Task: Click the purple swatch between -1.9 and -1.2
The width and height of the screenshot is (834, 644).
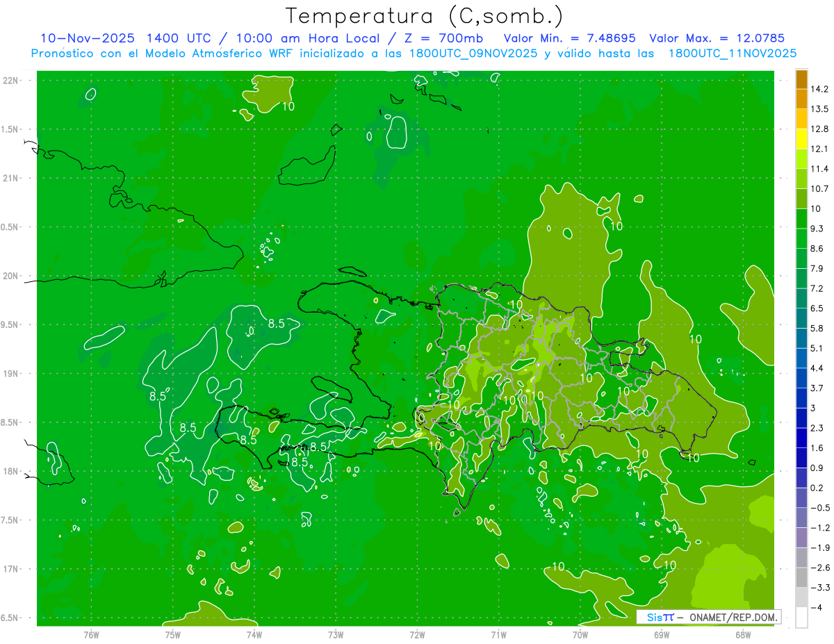Action: (801, 538)
